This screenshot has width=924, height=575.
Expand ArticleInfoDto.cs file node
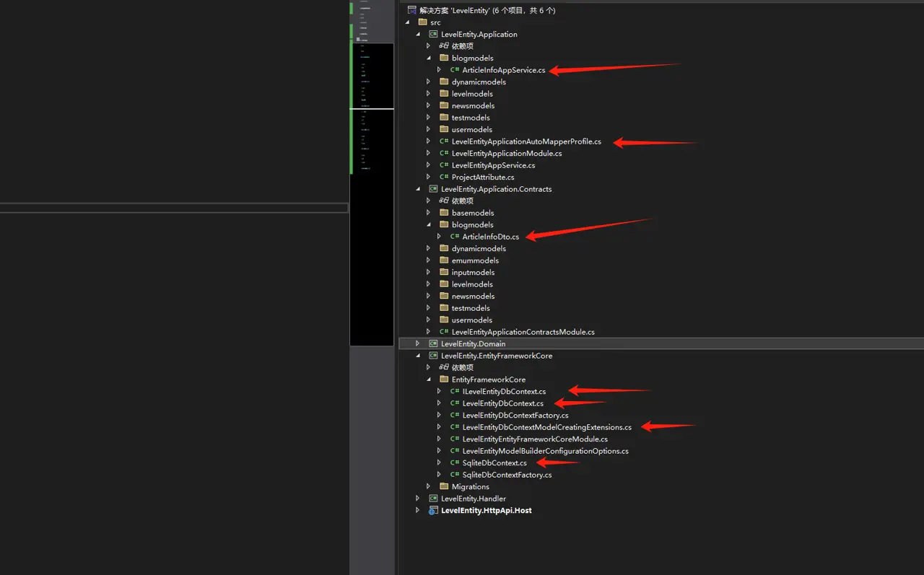point(439,237)
